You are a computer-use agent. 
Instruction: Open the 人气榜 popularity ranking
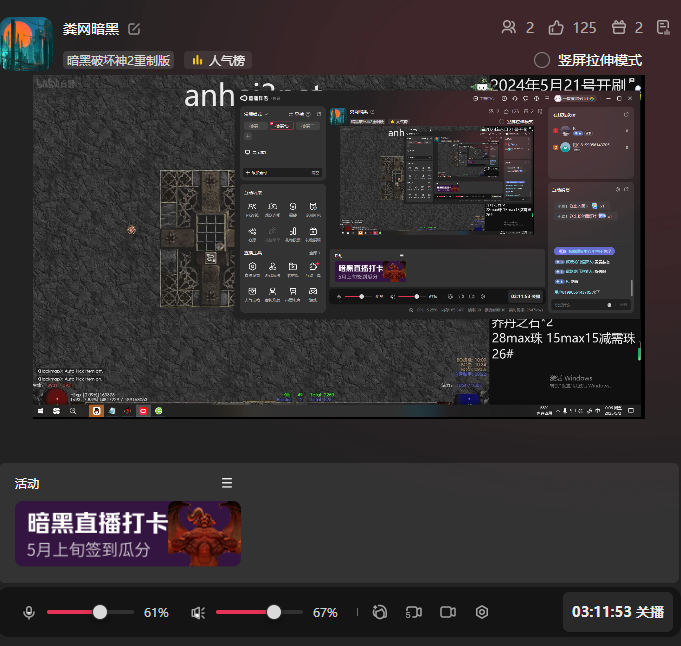[218, 60]
